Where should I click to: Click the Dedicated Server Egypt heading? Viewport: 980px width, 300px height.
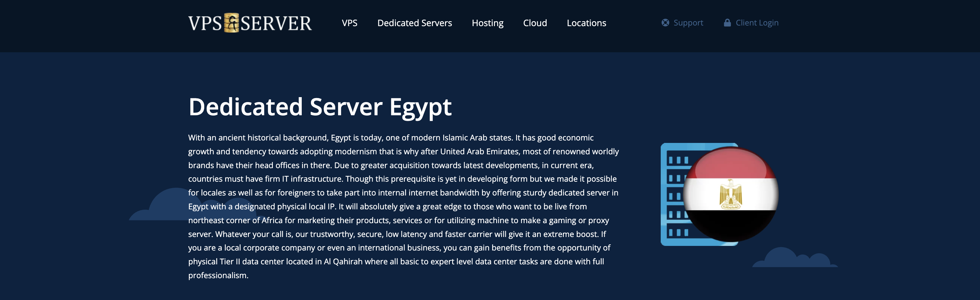tap(320, 107)
